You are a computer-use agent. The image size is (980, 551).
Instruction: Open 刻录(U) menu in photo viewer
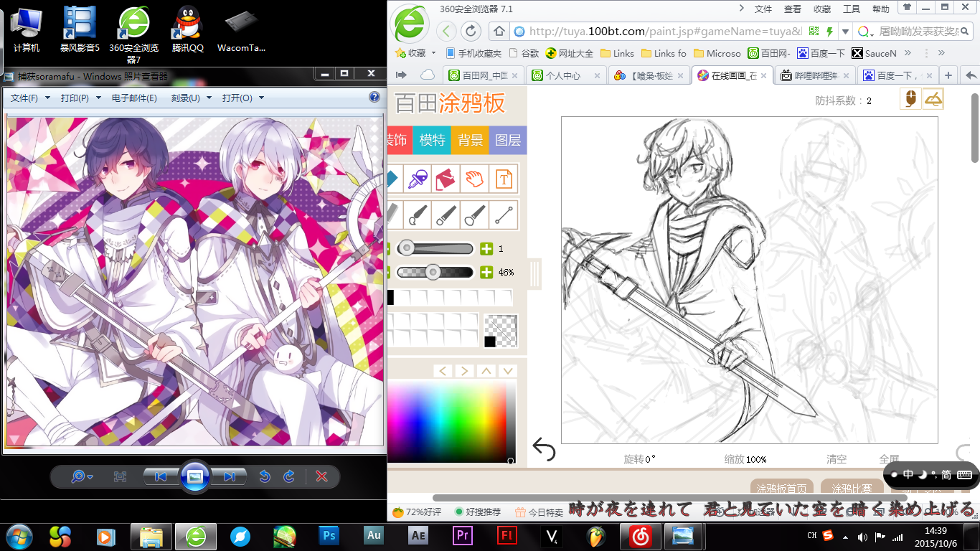click(x=191, y=98)
